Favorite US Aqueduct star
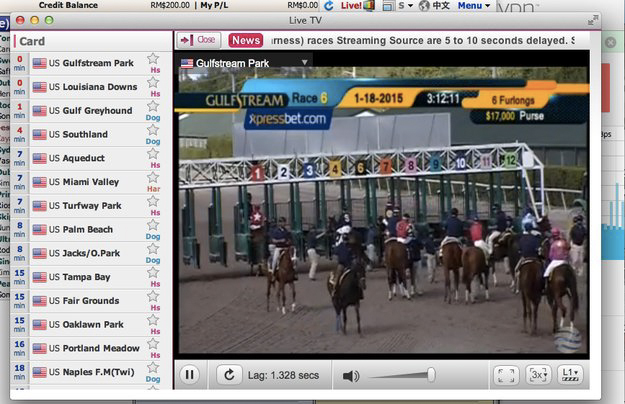 [x=153, y=154]
